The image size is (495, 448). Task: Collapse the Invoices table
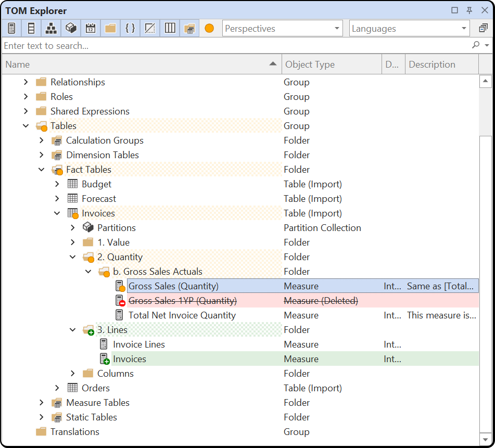point(57,213)
